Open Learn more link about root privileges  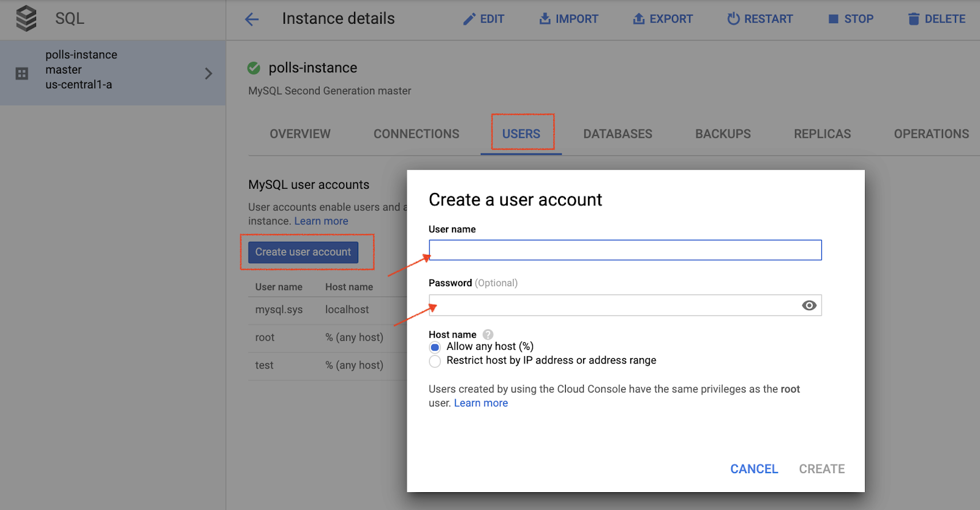[481, 403]
